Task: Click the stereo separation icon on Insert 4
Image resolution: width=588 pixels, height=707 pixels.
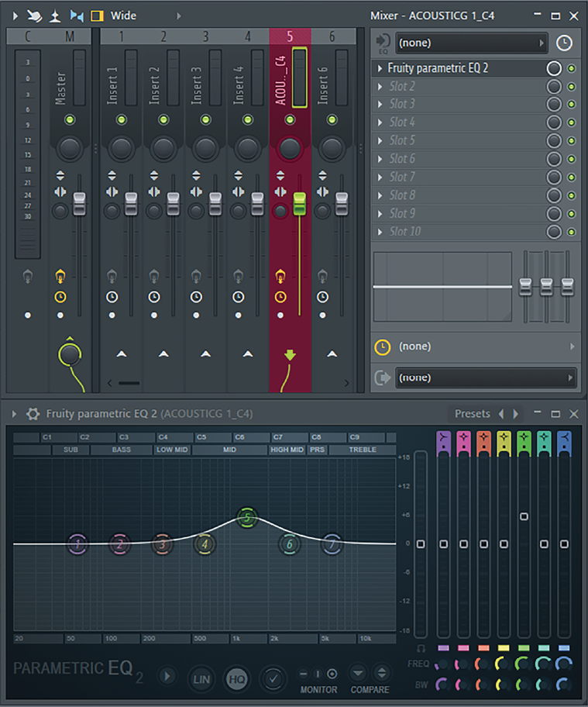Action: click(x=239, y=192)
